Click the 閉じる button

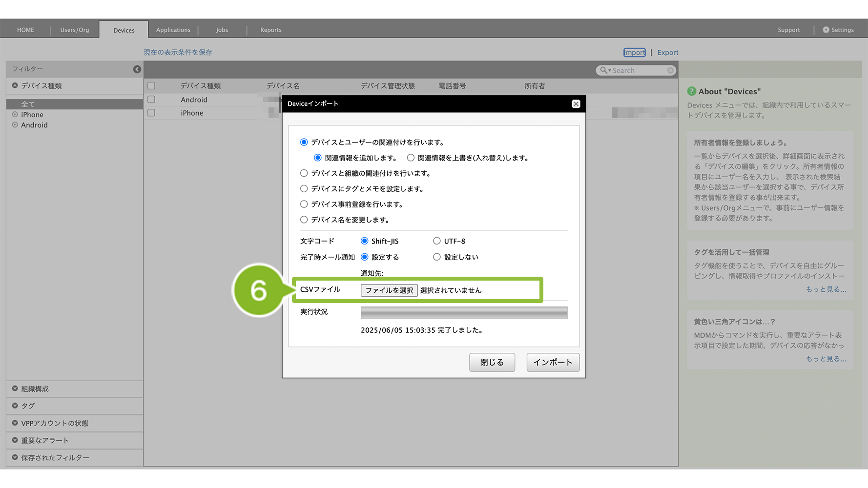click(492, 363)
